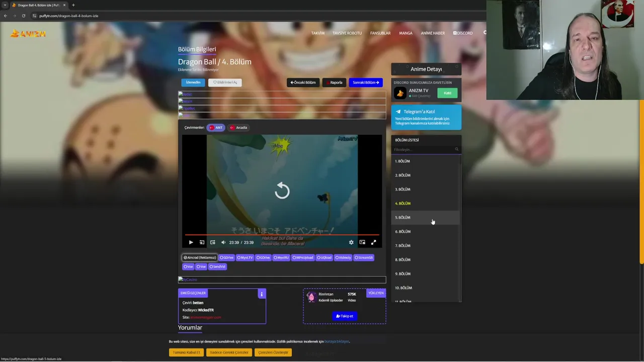Screen dimensions: 644x362
Task: Click the video progress bar
Action: point(282,235)
